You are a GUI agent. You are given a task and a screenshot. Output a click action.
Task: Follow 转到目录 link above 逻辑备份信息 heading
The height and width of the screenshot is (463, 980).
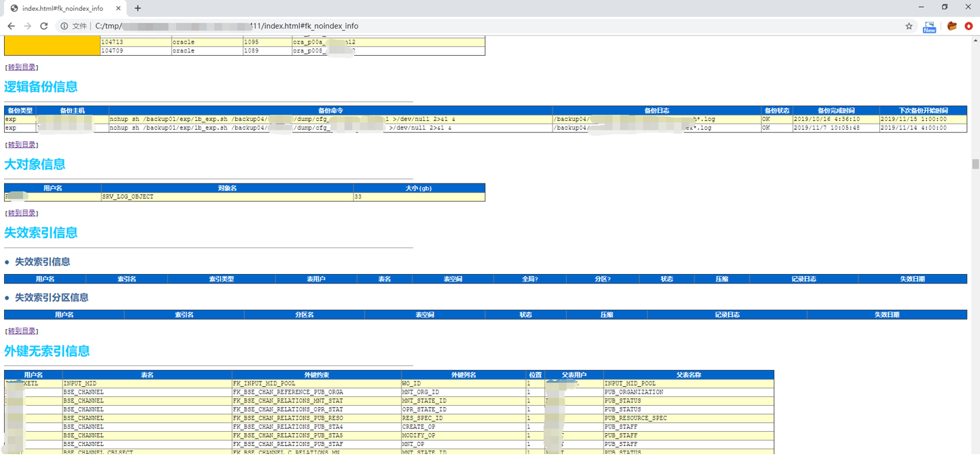[x=22, y=67]
